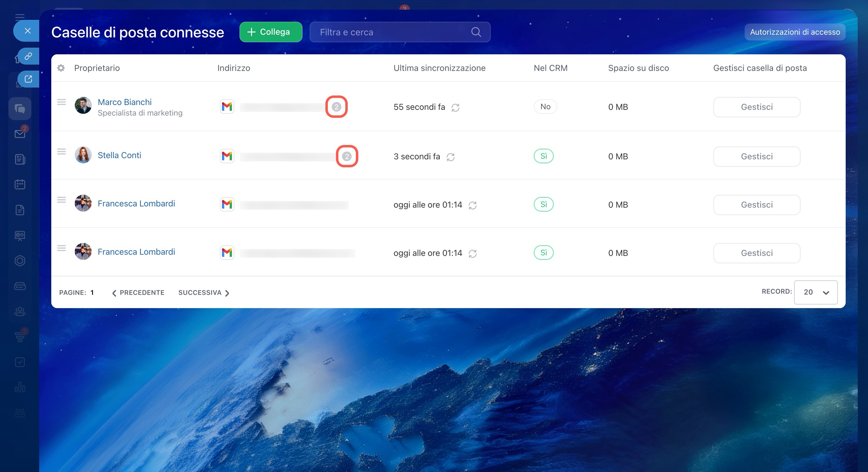Focus the 'Filtra e cerca' search field
The image size is (868, 472).
pyautogui.click(x=391, y=32)
